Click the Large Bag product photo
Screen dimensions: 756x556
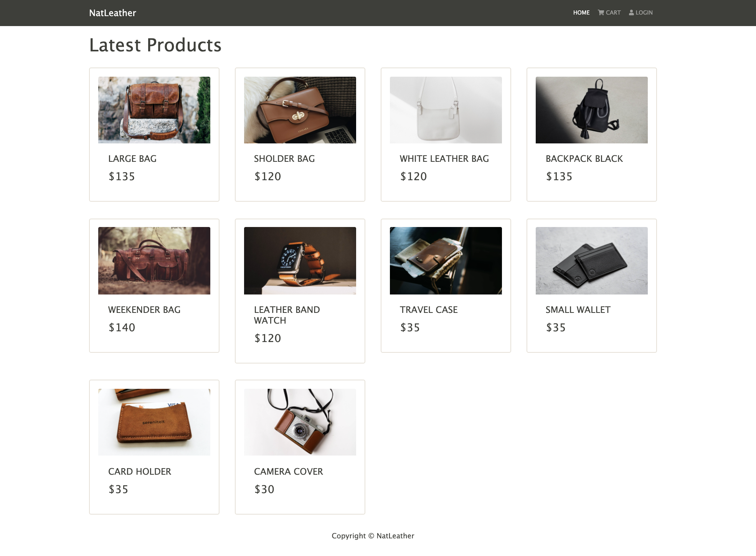click(x=154, y=110)
